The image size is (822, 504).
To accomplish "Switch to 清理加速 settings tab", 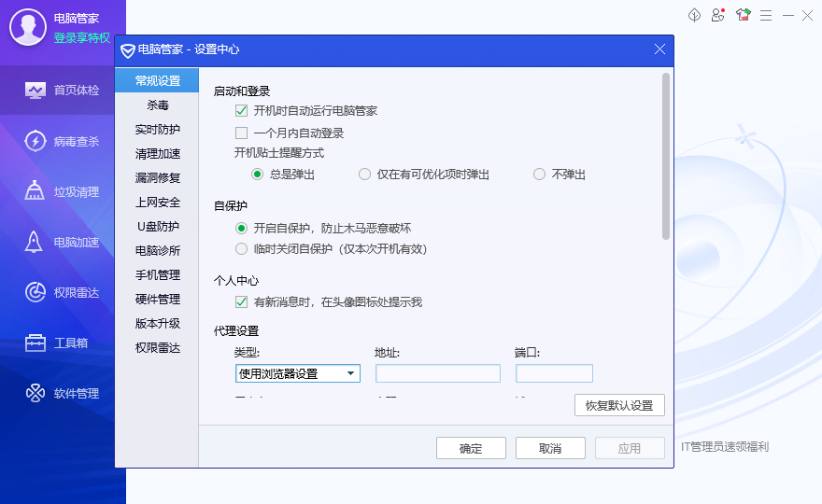I will [157, 153].
